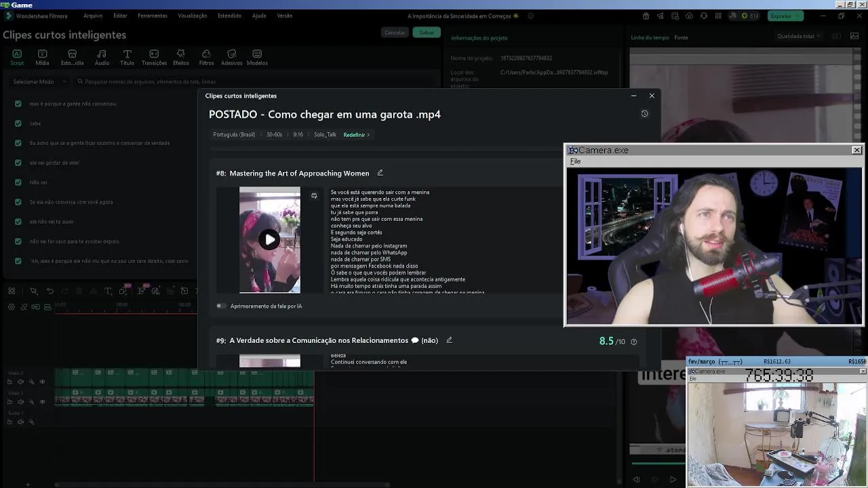868x488 pixels.
Task: Select the text tool in timeline toolbar
Action: [108, 291]
